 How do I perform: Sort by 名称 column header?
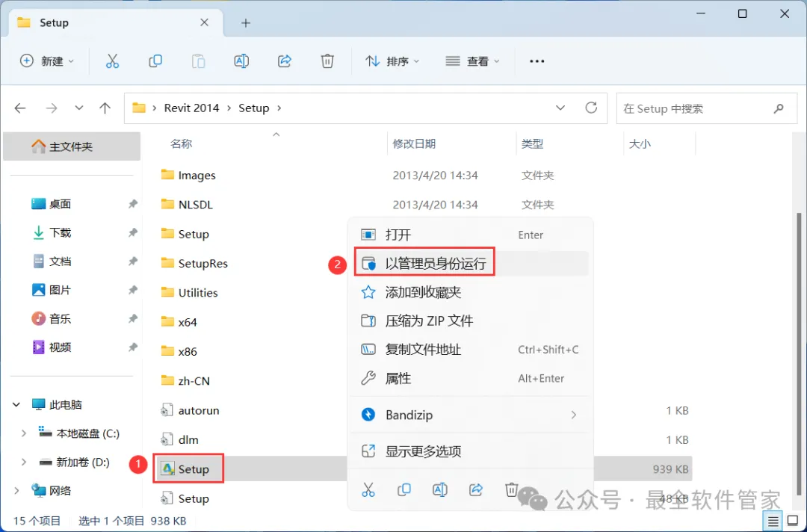(x=181, y=144)
